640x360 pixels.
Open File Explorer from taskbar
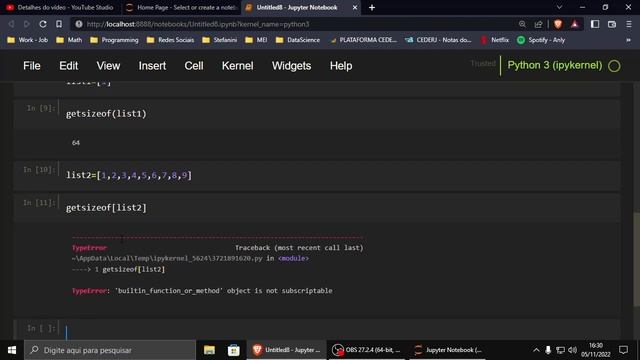209,350
